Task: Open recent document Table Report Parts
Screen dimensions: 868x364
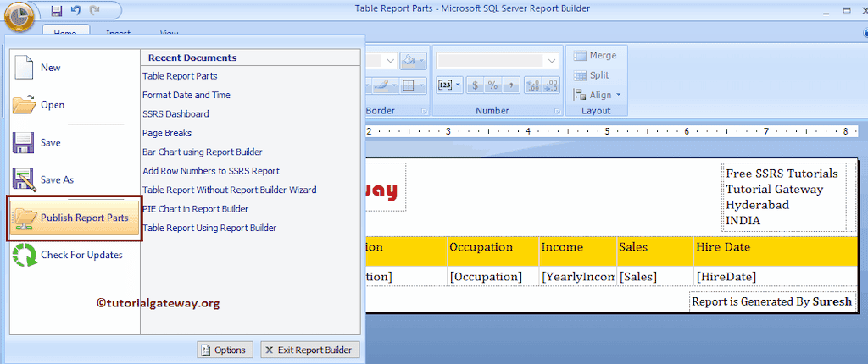Action: (180, 76)
